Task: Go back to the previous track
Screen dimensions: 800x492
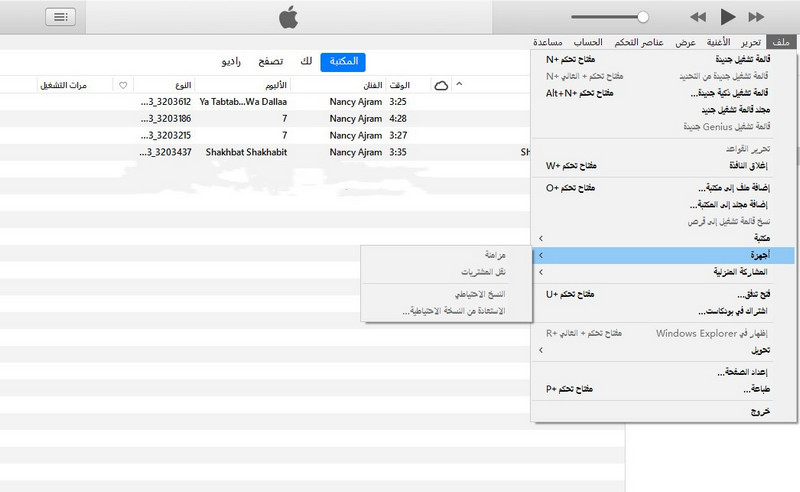Action: pos(698,17)
